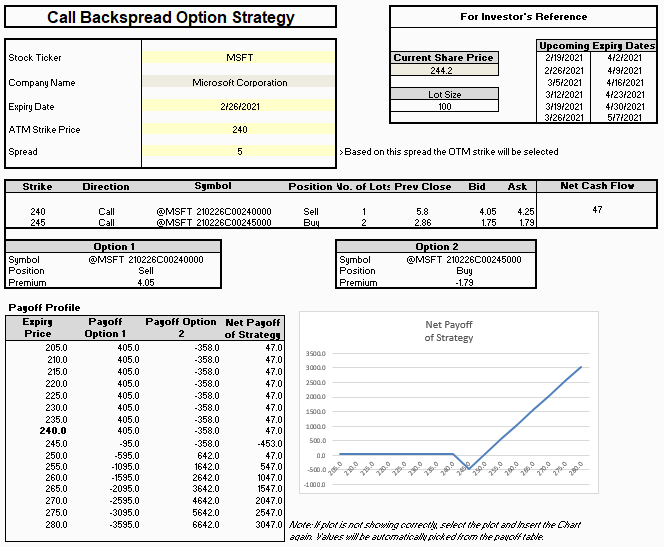Click the note about OTM strike selection

[x=449, y=152]
